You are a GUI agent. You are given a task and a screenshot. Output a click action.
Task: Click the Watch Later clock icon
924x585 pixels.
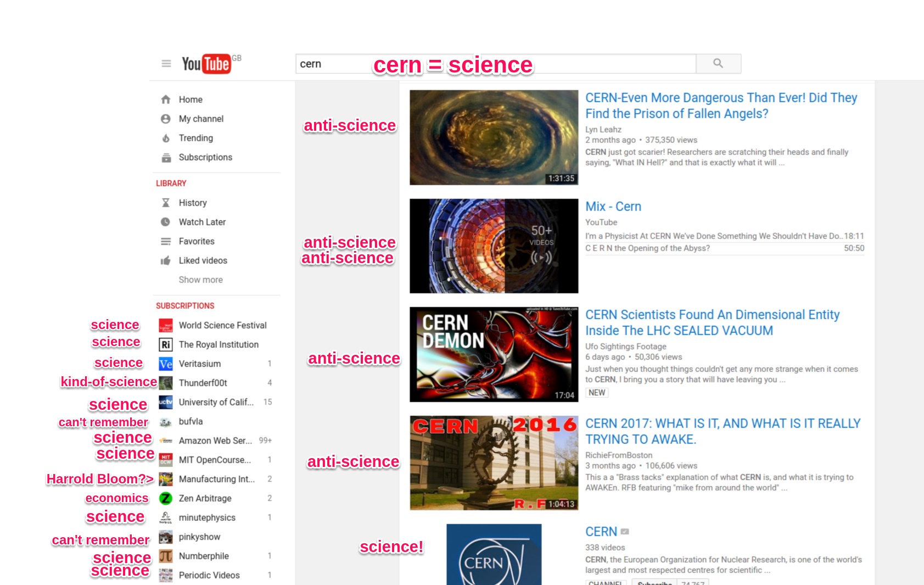(x=166, y=222)
